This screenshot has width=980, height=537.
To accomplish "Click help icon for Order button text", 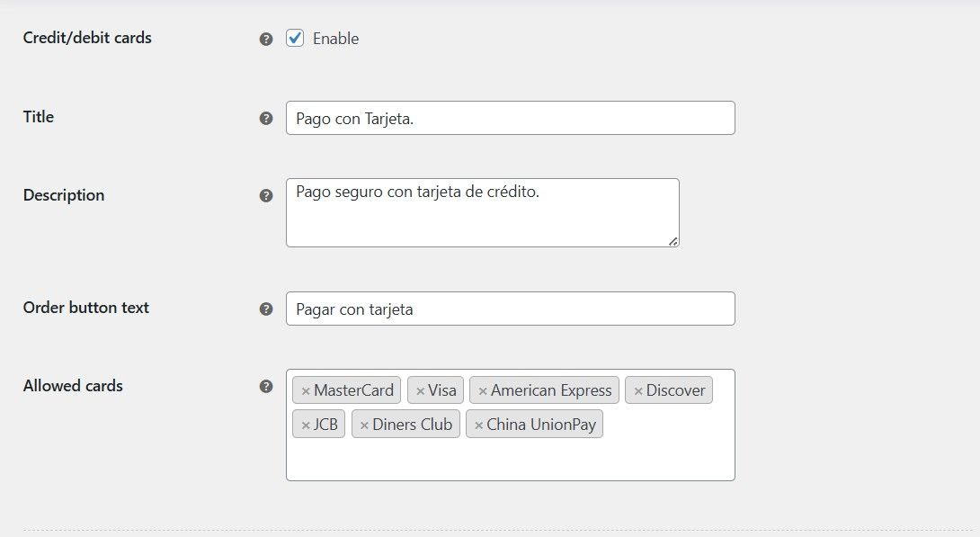I will pos(266,309).
